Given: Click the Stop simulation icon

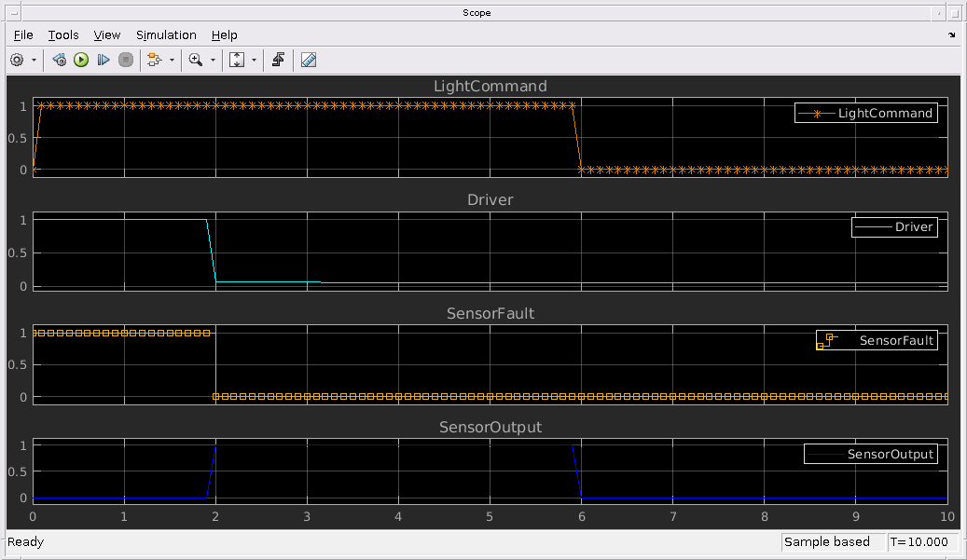Looking at the screenshot, I should click(x=126, y=60).
